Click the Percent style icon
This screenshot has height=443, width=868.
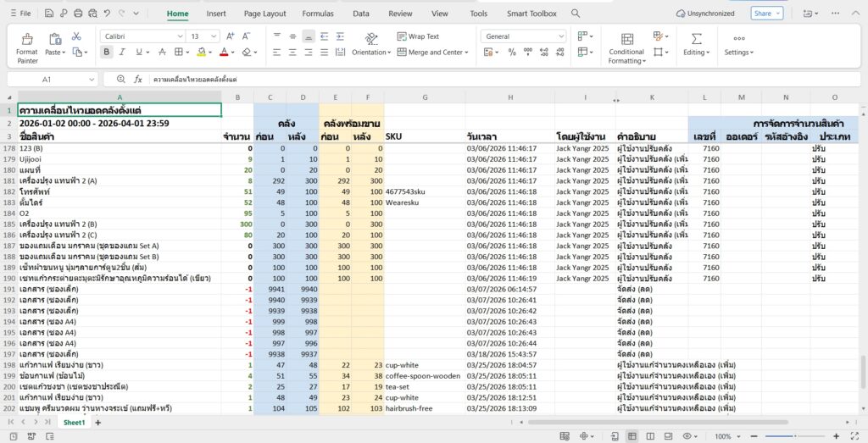click(x=512, y=53)
